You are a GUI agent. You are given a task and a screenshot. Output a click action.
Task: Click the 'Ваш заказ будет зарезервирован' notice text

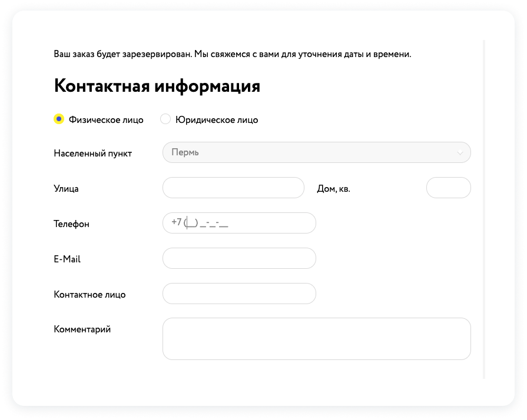(233, 54)
